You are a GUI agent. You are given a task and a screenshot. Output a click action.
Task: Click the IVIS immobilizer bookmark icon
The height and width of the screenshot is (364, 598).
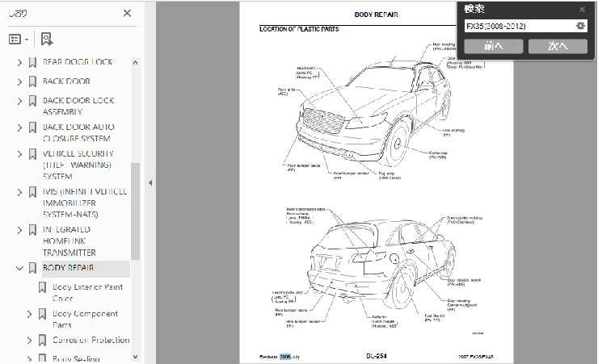[32, 192]
